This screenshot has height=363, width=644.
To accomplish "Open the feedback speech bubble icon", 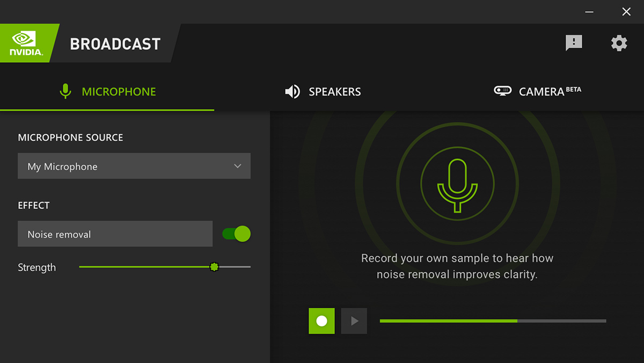I will coord(574,43).
